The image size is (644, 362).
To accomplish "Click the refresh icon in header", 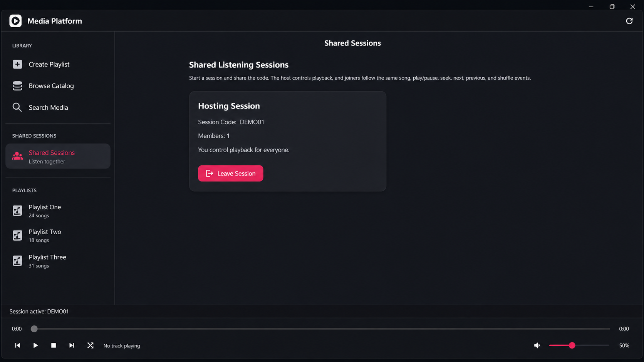I will 629,21.
